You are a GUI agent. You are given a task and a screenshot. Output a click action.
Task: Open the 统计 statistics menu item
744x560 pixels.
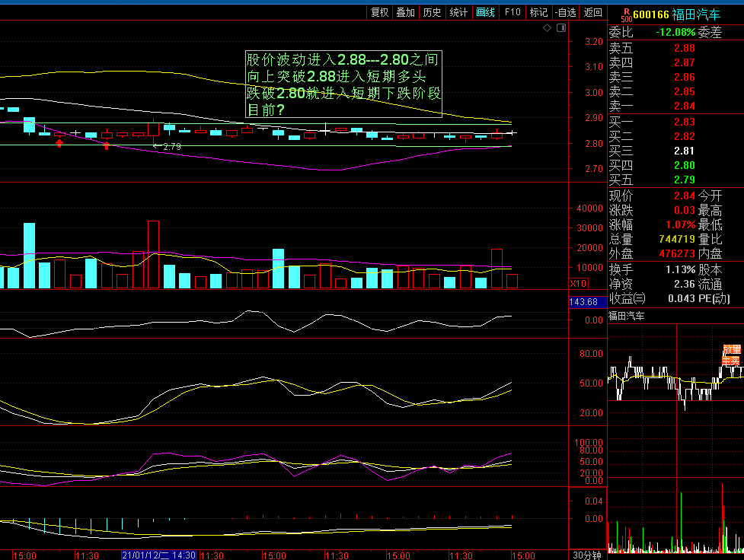click(458, 12)
